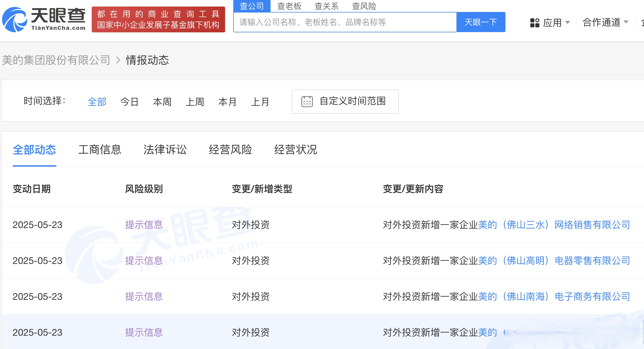Viewport: 644px width, 349px height.
Task: Click the TianYanCha logo icon
Action: 15,19
